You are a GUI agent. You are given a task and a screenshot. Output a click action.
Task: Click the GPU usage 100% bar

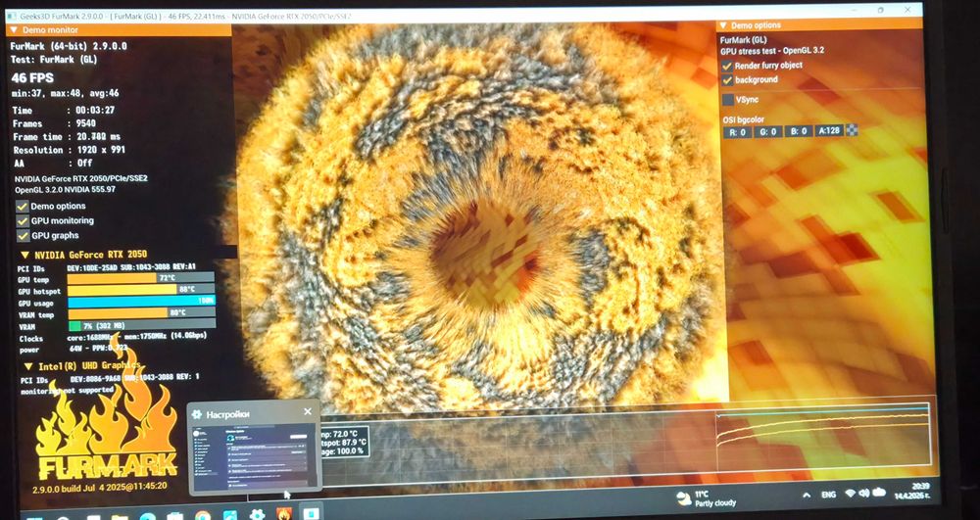pos(141,303)
